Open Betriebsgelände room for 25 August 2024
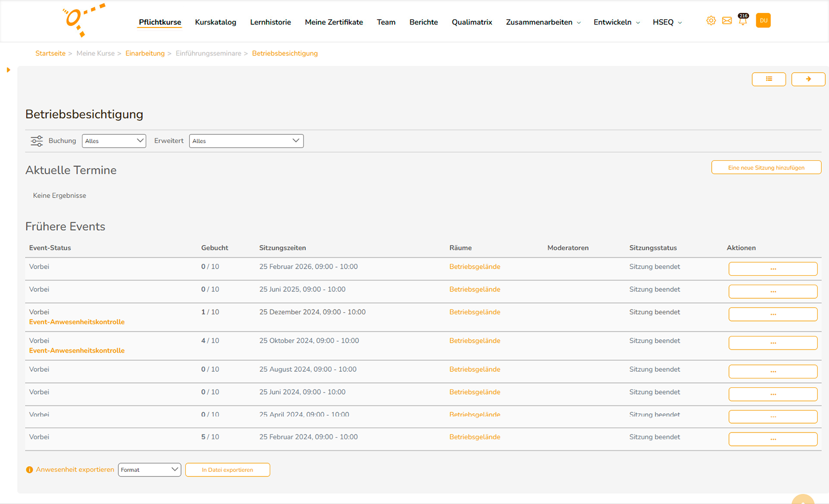The height and width of the screenshot is (504, 829). (x=475, y=369)
